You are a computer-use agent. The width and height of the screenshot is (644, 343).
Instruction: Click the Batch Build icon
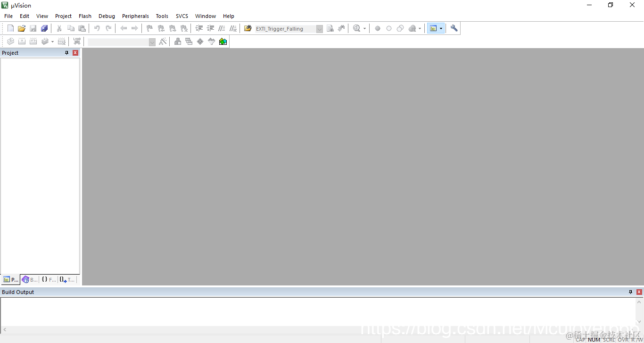click(45, 42)
